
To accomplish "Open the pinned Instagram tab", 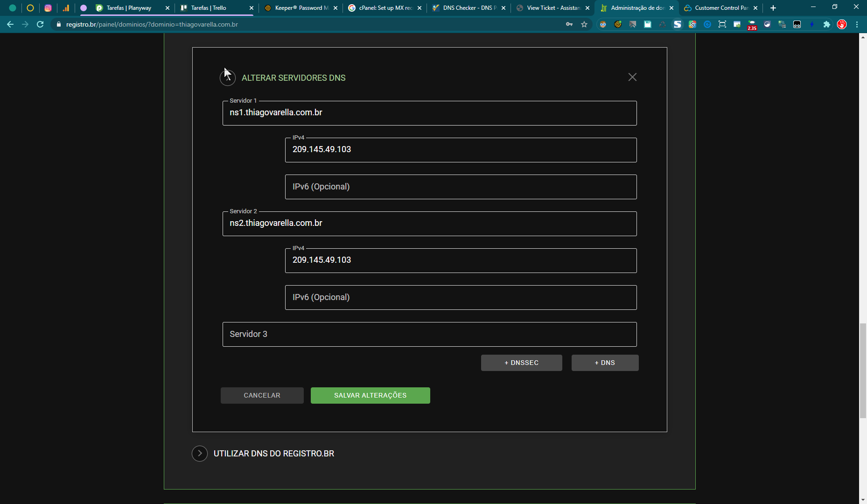I will click(x=48, y=8).
